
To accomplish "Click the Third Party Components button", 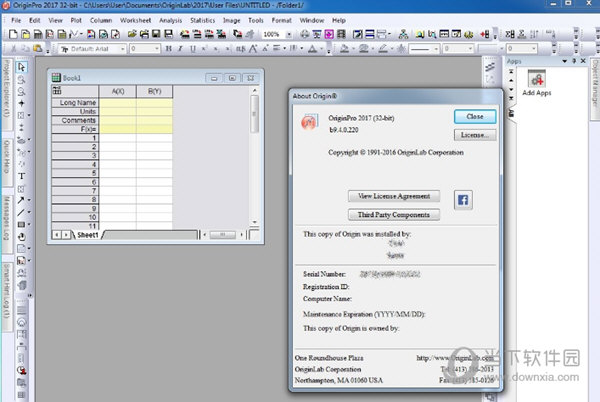I will click(394, 214).
